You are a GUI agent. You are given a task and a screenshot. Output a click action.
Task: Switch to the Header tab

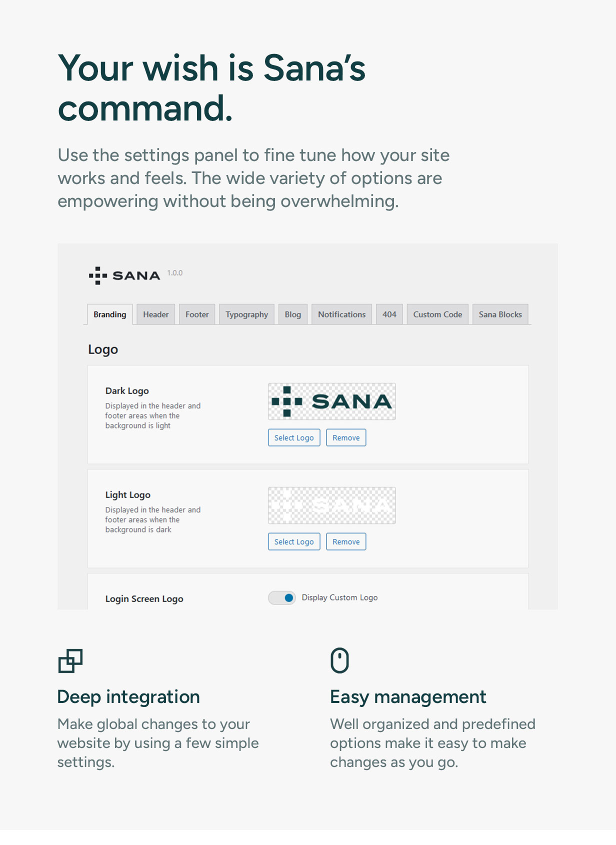coord(155,314)
